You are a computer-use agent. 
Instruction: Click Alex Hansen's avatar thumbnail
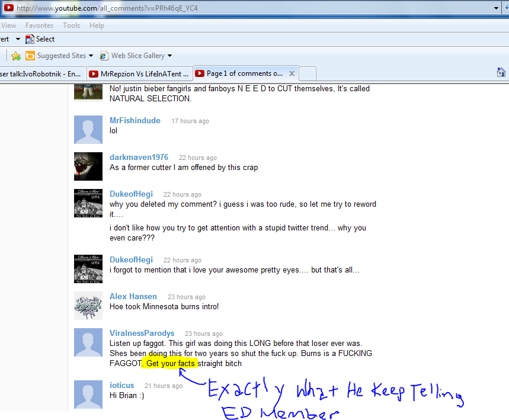click(x=88, y=306)
